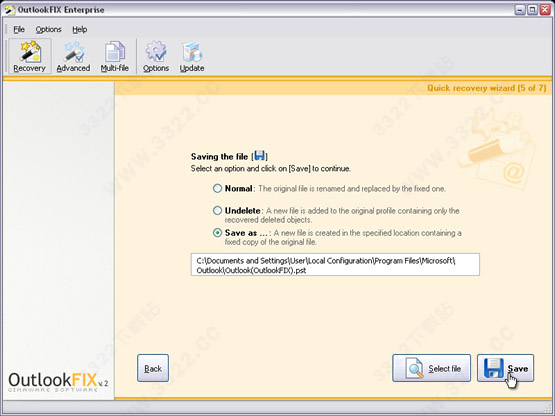Screen dimensions: 555x416
Task: Click the output .pst file path field
Action: coord(335,264)
